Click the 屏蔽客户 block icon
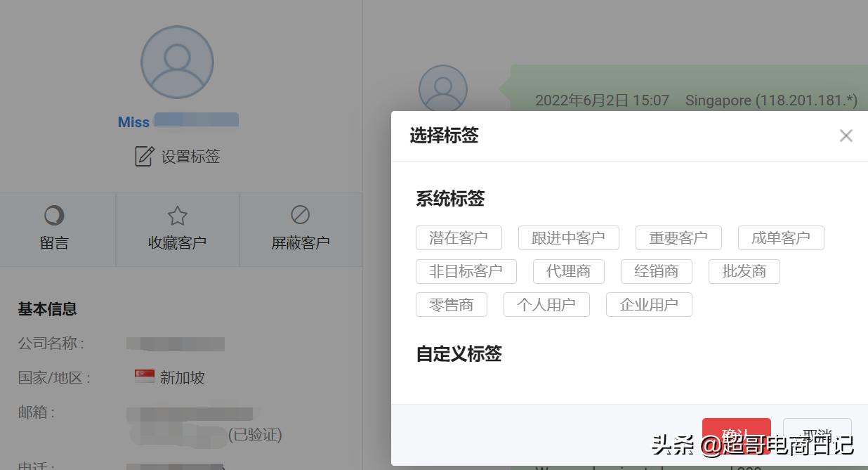 (301, 216)
